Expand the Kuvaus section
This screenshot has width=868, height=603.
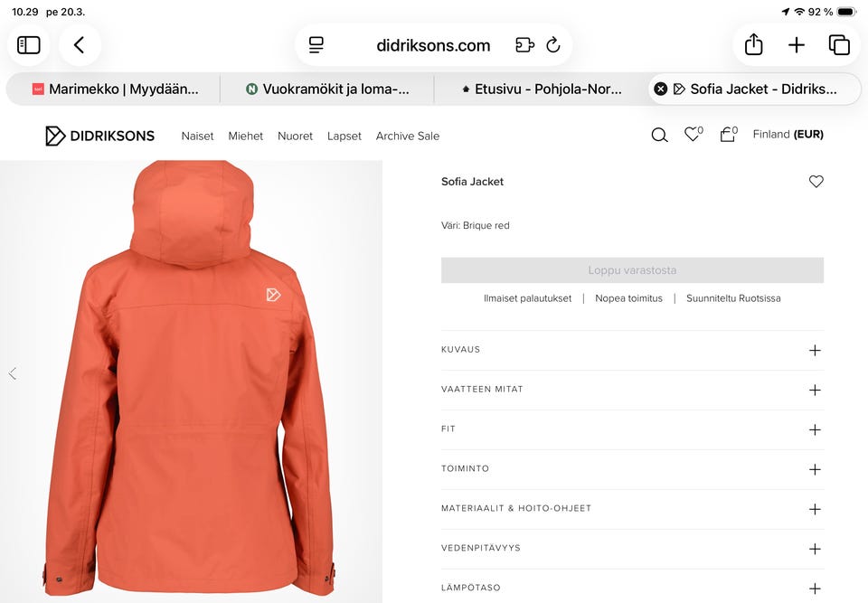pos(815,350)
